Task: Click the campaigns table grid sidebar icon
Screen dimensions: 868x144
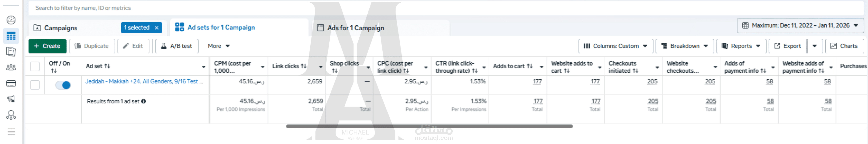Action: pyautogui.click(x=11, y=36)
